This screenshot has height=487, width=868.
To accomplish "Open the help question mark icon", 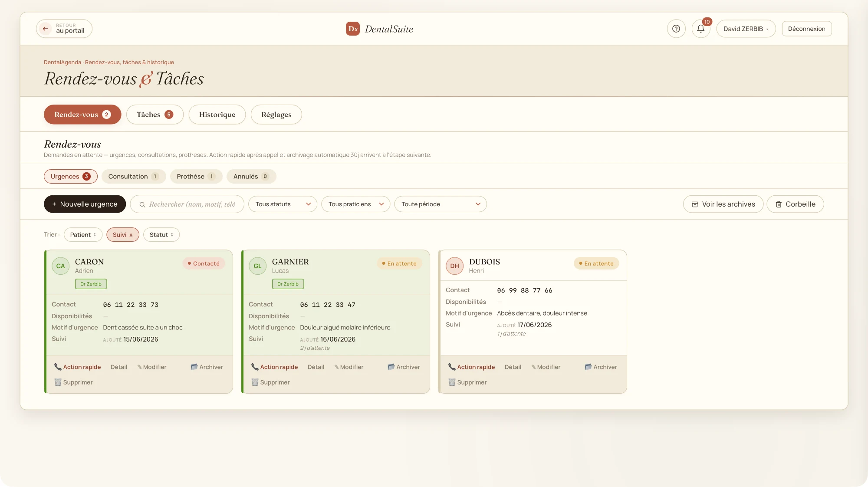I will 676,29.
